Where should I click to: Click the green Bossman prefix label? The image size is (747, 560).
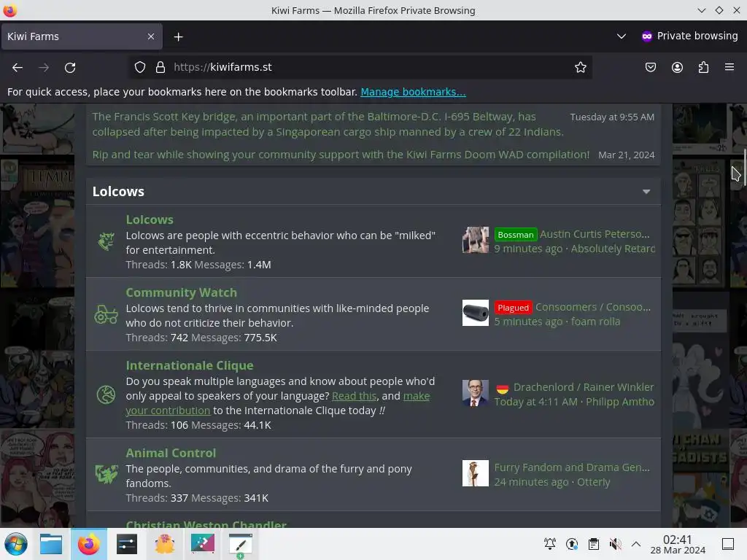[516, 234]
